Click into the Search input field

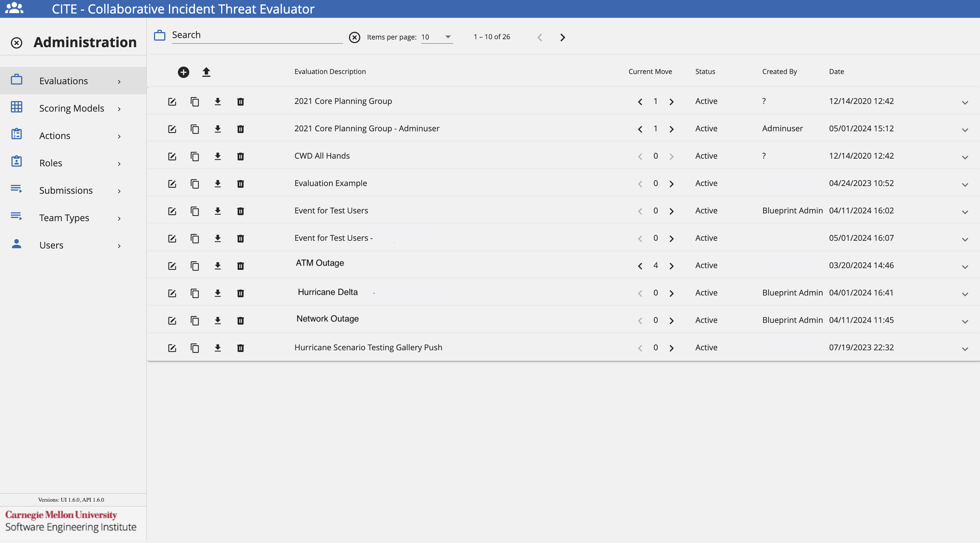257,35
